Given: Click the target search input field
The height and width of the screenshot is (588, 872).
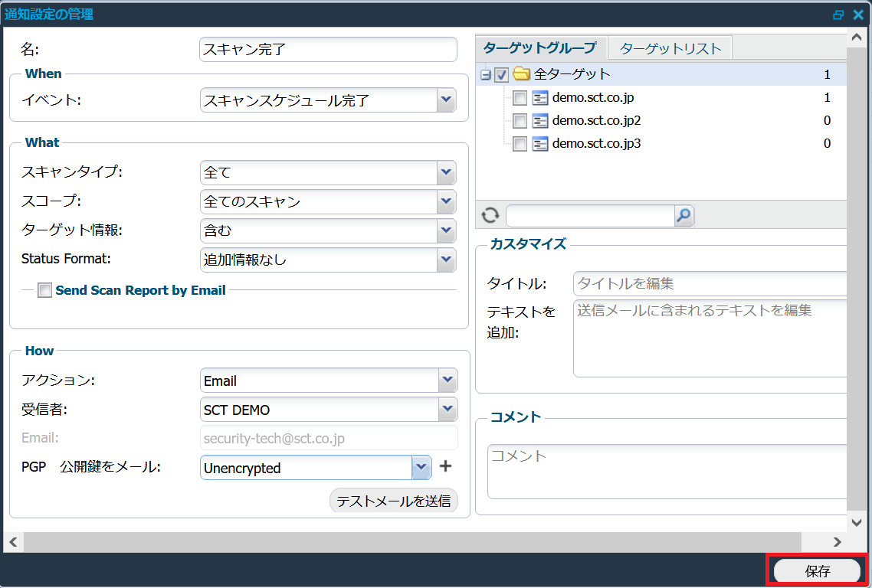Looking at the screenshot, I should pyautogui.click(x=591, y=216).
